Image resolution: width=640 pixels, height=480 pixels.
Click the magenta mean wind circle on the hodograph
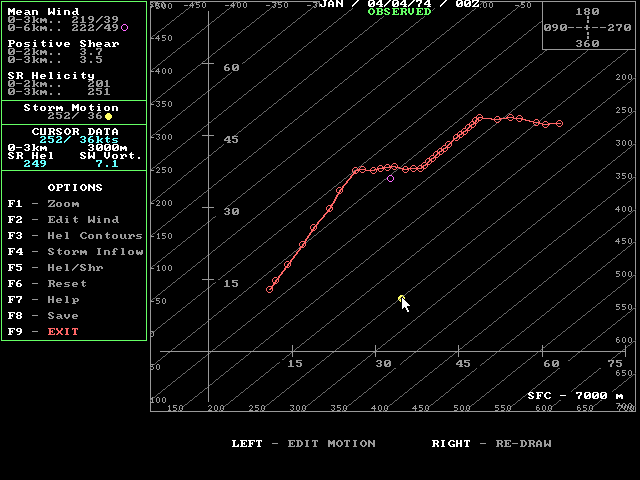pyautogui.click(x=390, y=178)
